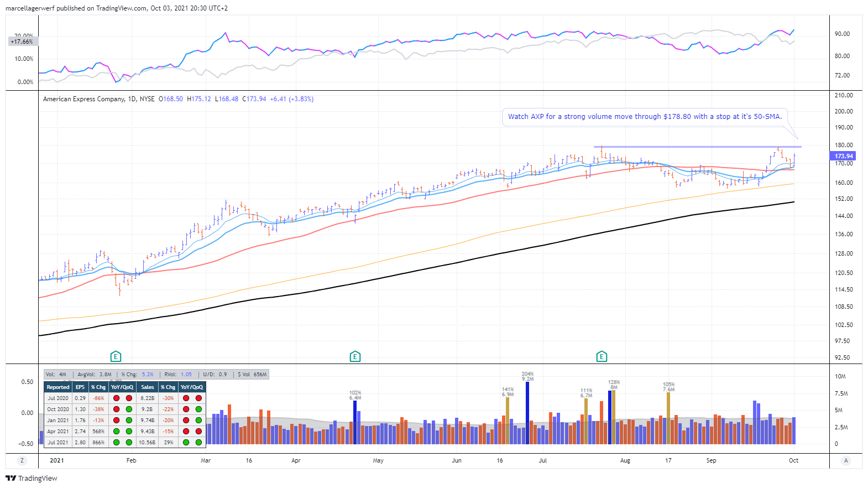Click the $ Vol 656M stat
868x488 pixels.
pyautogui.click(x=253, y=375)
